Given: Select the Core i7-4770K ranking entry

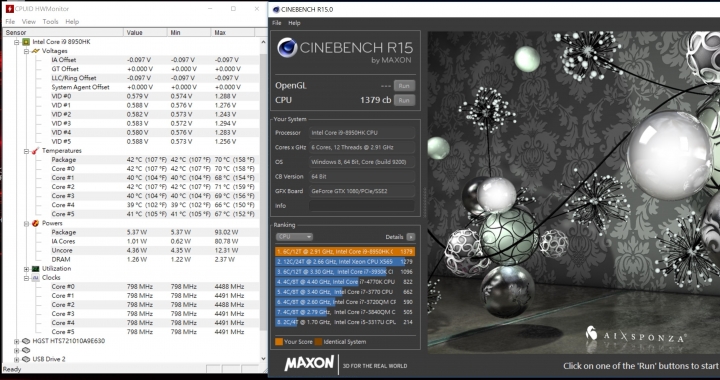Looking at the screenshot, I should [x=345, y=282].
